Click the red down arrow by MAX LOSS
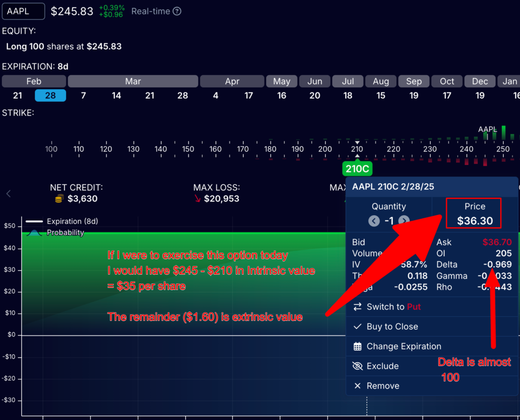 click(198, 199)
